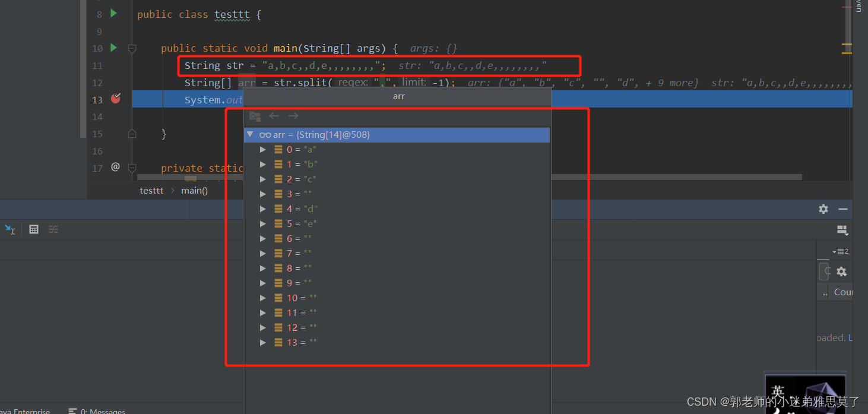
Task: Click the red breakpoint on line 13
Action: pos(115,100)
